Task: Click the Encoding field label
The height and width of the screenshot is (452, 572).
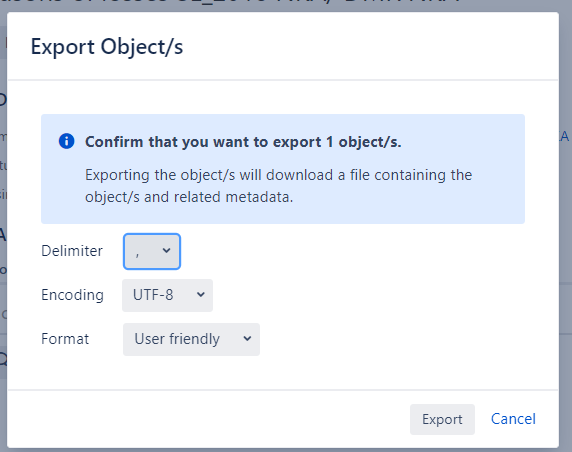Action: [x=72, y=295]
